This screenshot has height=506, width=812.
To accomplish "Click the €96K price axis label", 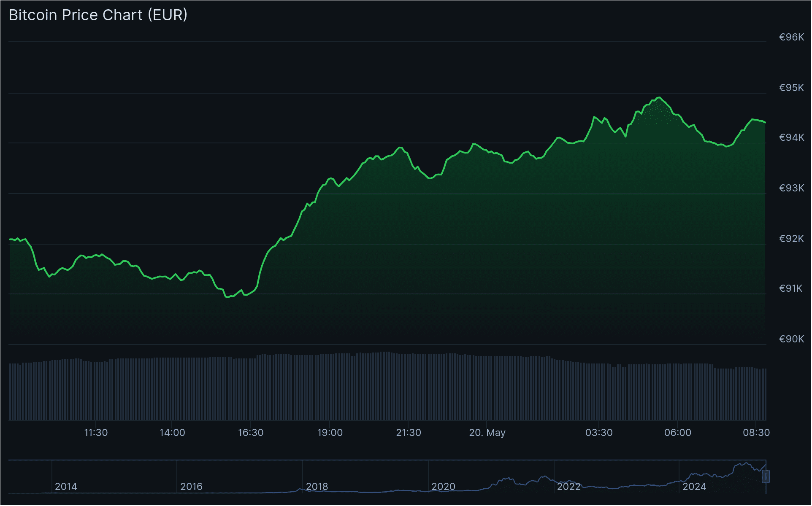I will [x=793, y=37].
